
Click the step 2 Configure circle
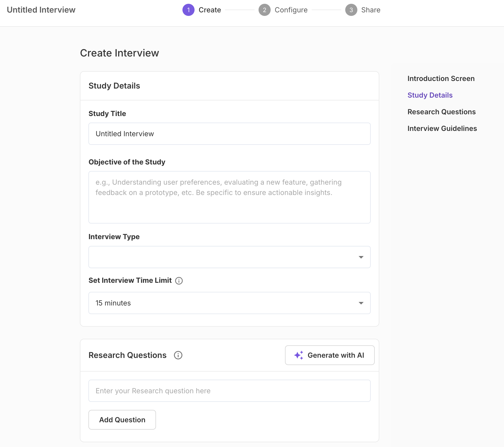[264, 10]
